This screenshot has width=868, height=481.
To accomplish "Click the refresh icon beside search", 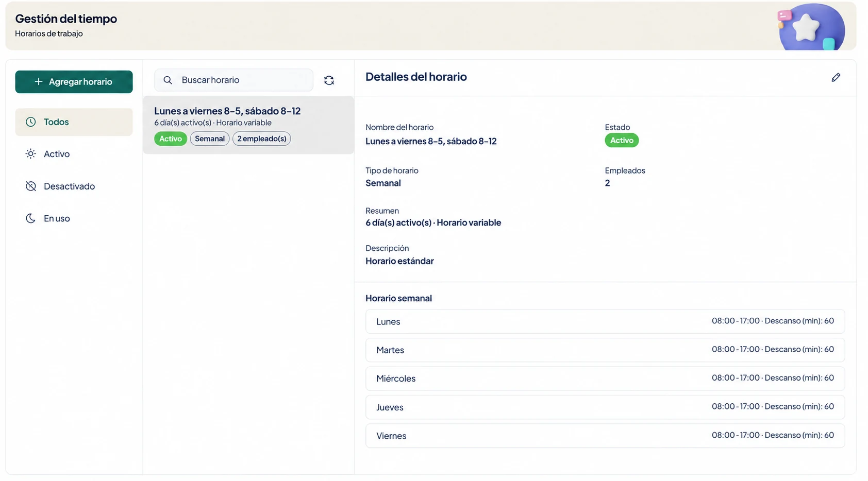I will click(x=329, y=80).
